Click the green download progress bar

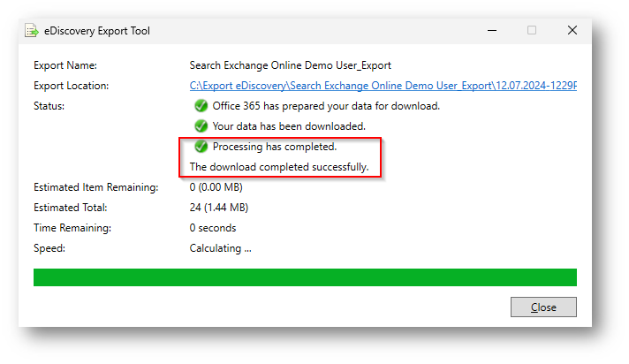pos(305,277)
